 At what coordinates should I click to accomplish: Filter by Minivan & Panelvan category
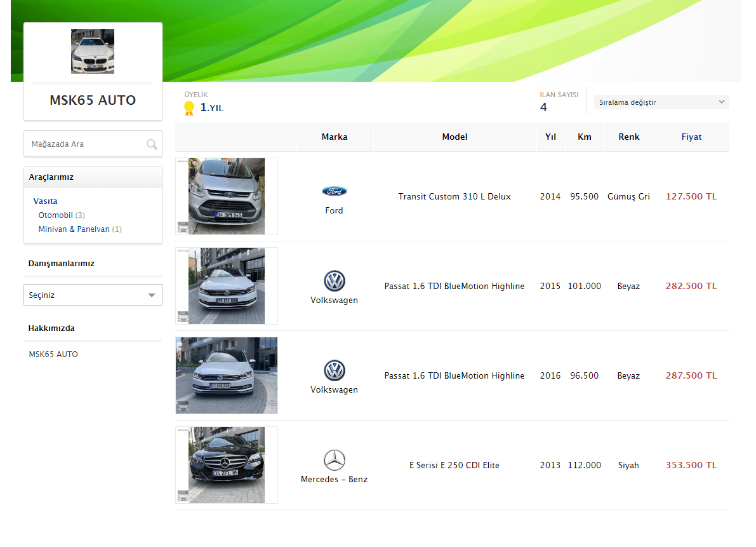74,229
